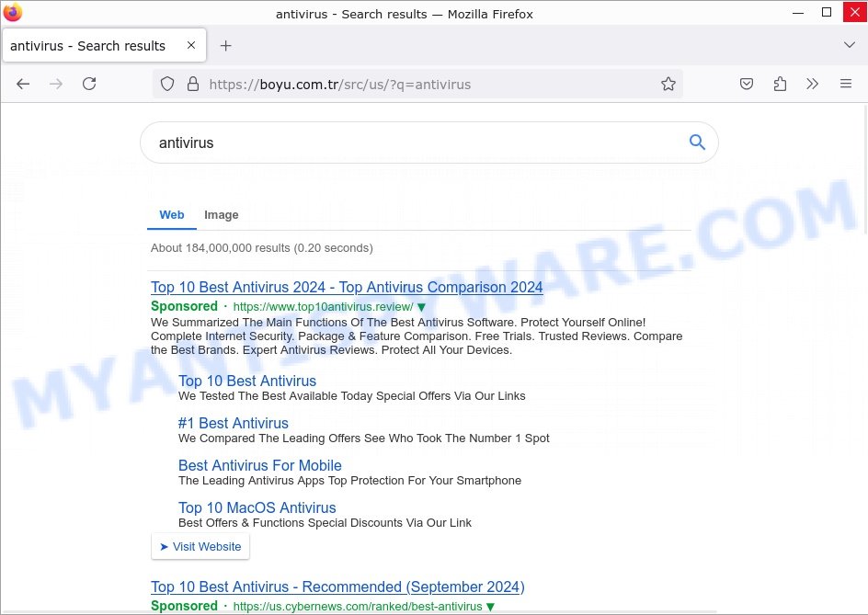868x615 pixels.
Task: Open Firefox application hamburger menu
Action: pyautogui.click(x=845, y=85)
